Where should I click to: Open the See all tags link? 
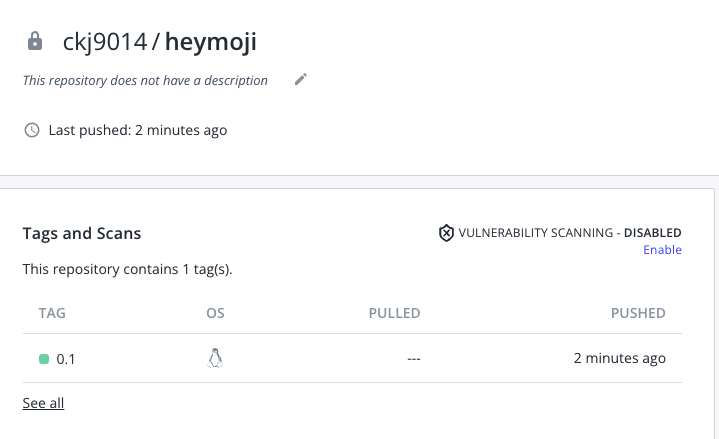[43, 403]
